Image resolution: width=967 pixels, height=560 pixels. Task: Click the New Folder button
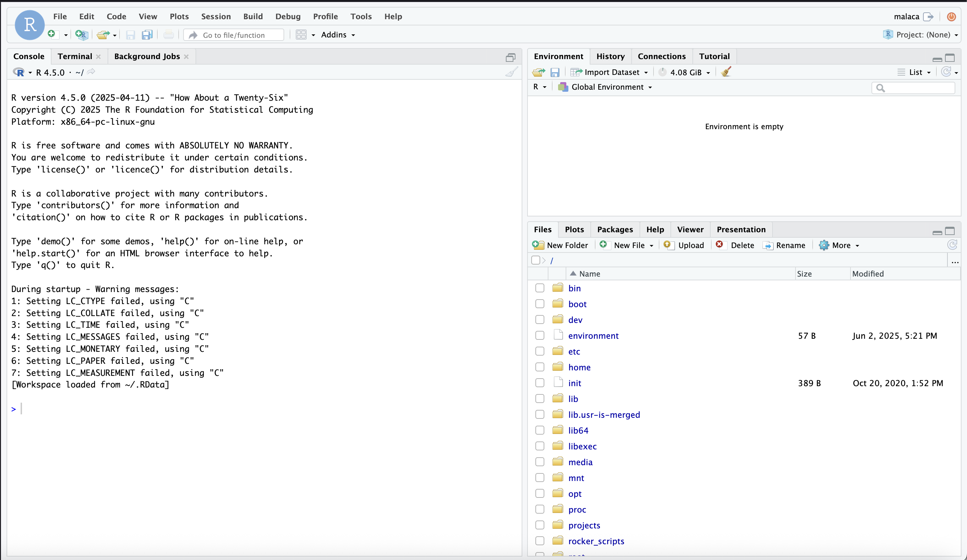coord(560,245)
